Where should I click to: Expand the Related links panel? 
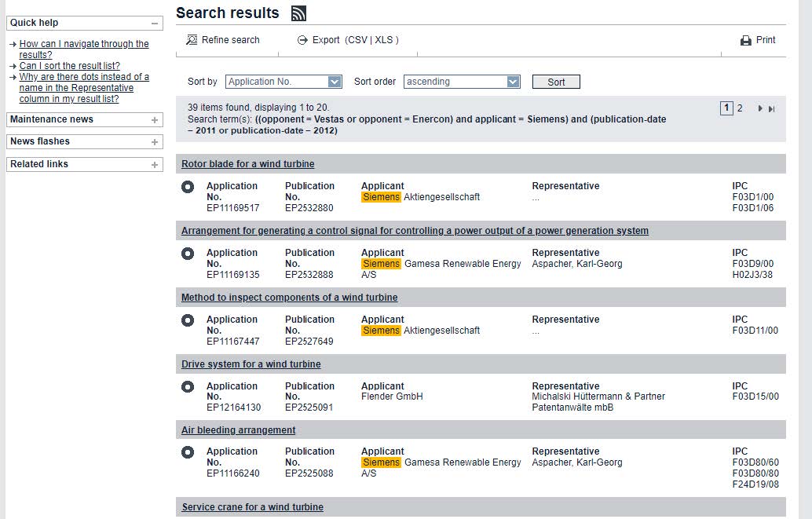pyautogui.click(x=155, y=165)
